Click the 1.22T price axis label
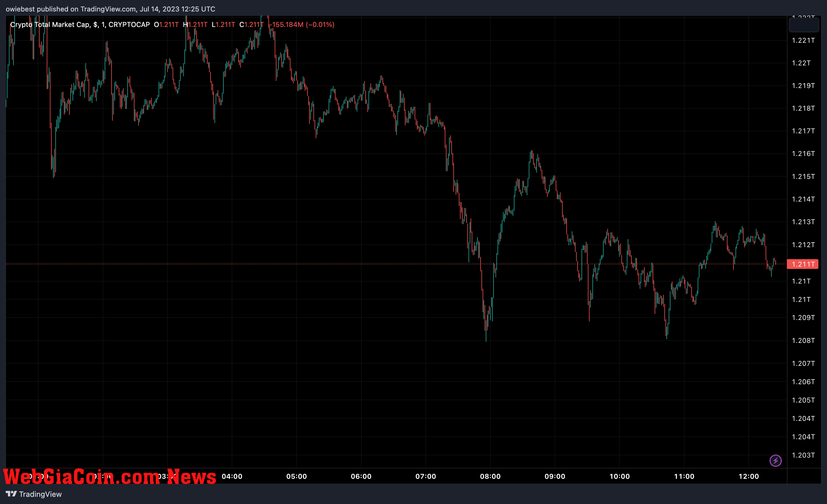 pos(801,63)
